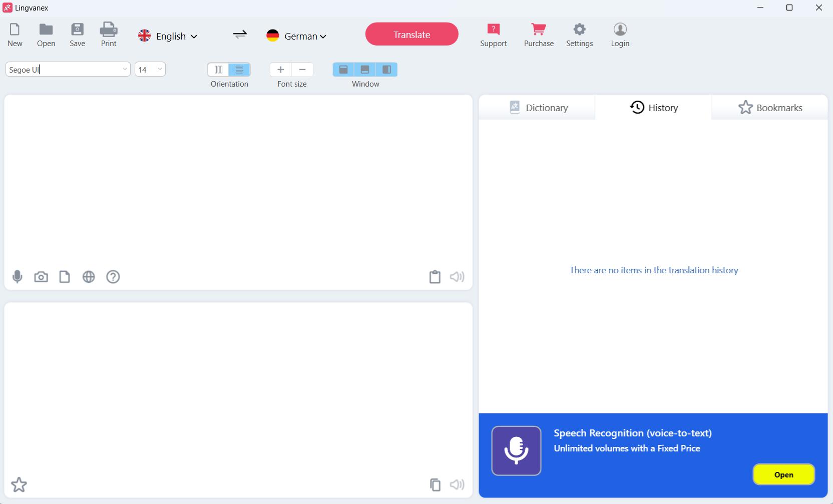Image resolution: width=833 pixels, height=504 pixels.
Task: Copy the translated text output
Action: coord(435,484)
